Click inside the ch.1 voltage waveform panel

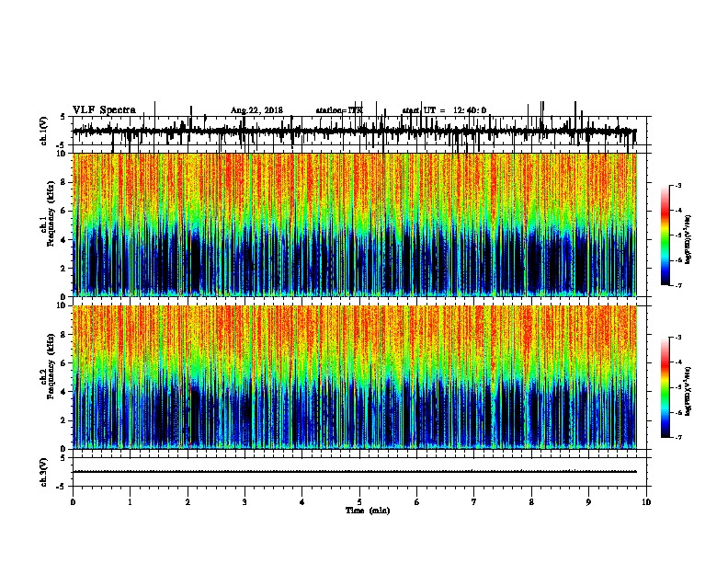[x=359, y=131]
